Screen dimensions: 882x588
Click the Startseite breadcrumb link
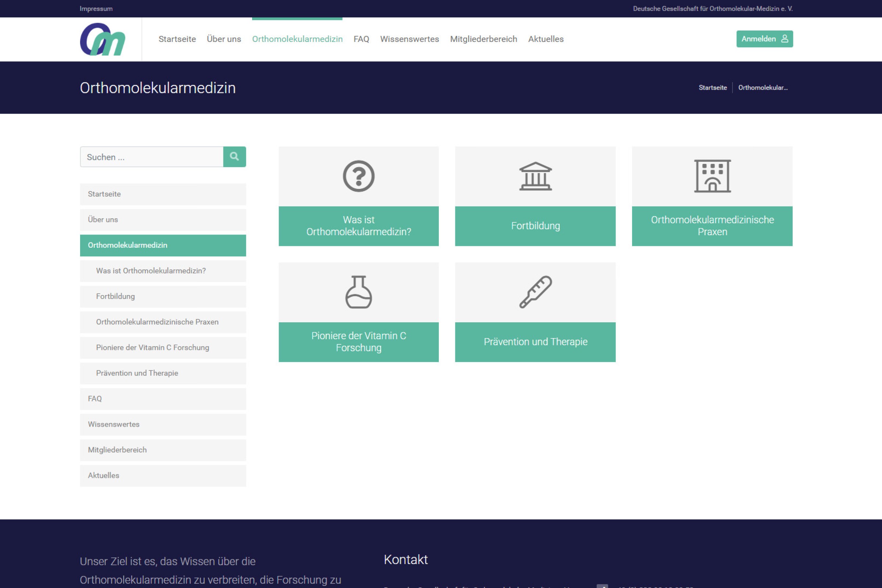(x=713, y=88)
